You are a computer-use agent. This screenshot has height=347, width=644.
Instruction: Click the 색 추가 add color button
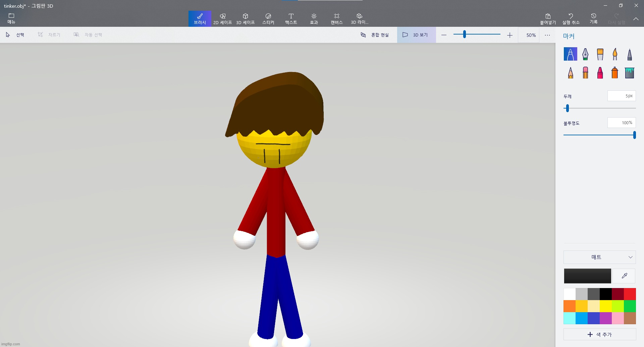(x=600, y=335)
